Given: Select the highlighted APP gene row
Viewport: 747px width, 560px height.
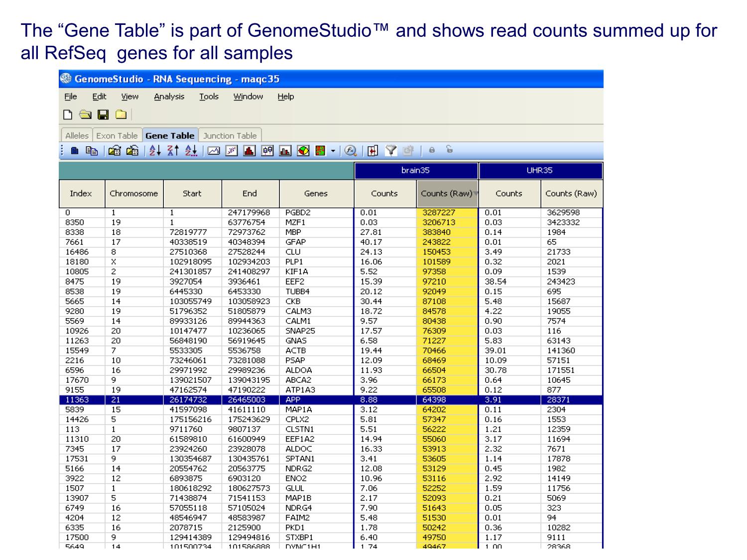Looking at the screenshot, I should point(331,400).
